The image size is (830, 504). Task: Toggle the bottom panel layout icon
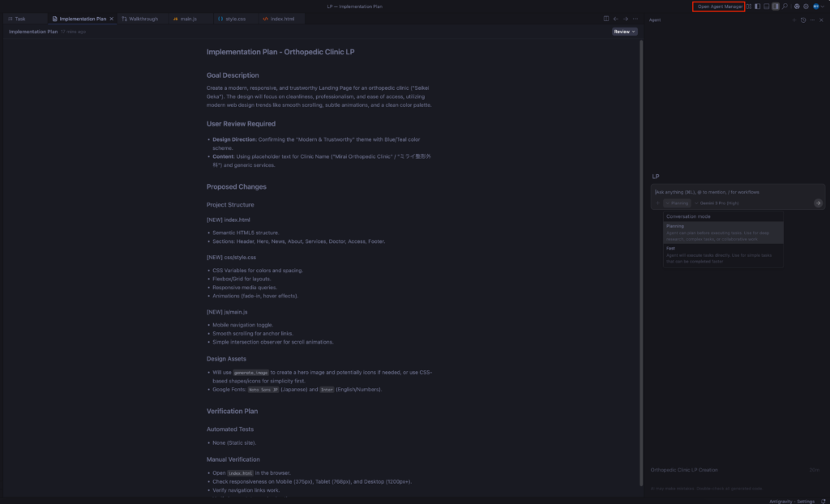pyautogui.click(x=766, y=6)
